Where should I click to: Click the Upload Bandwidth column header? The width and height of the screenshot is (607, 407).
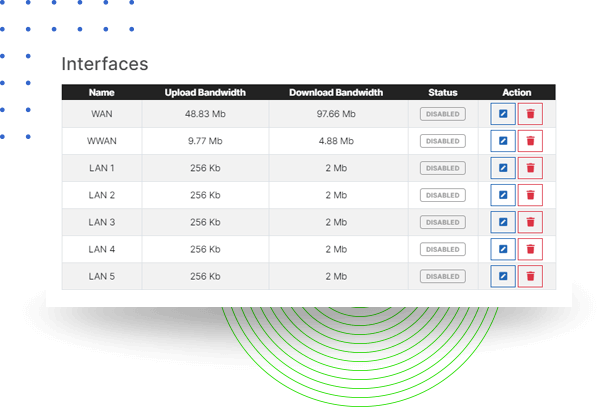(205, 93)
